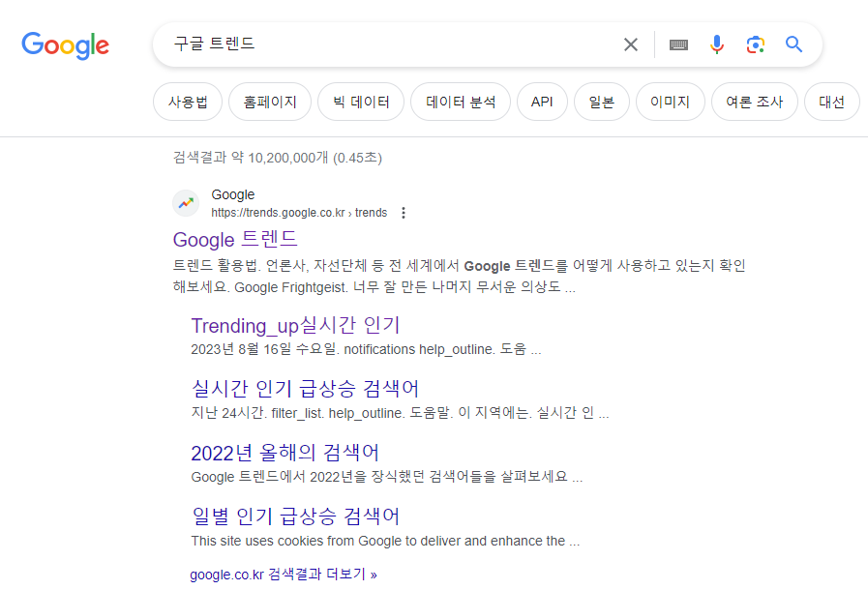868x590 pixels.
Task: Click google.co.kr 검색결과 더보기 link
Action: pyautogui.click(x=284, y=575)
